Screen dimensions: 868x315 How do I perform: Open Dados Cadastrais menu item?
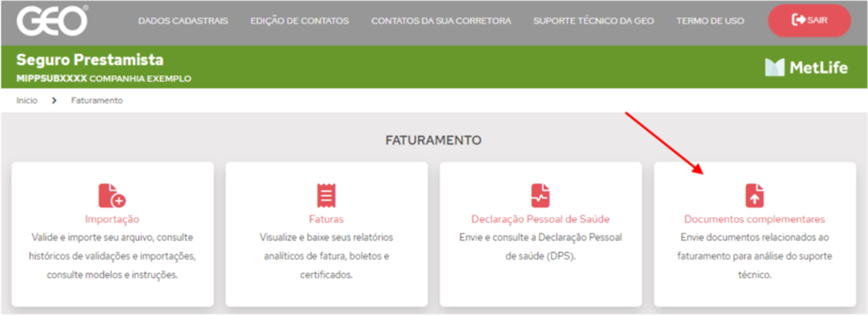183,21
